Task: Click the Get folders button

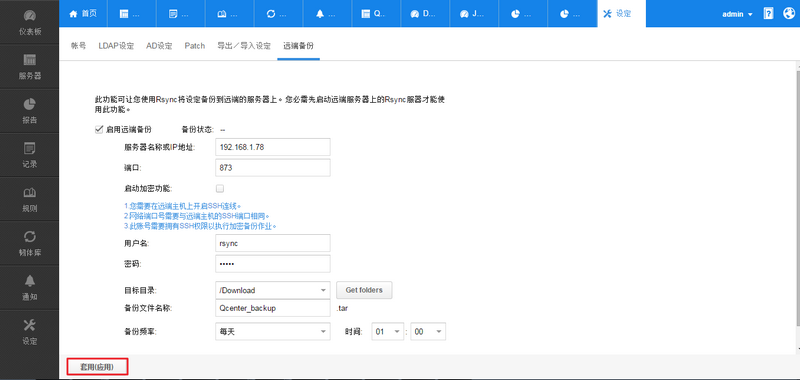Action: coord(364,290)
